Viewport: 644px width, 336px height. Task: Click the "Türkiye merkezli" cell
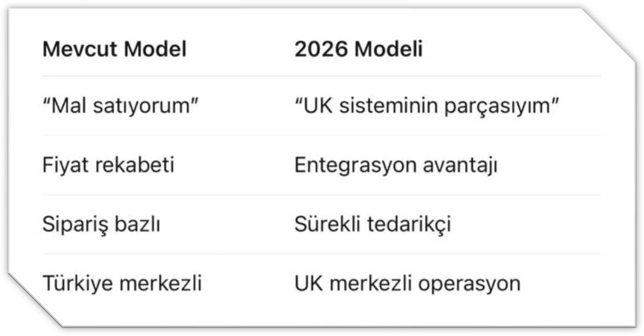pos(122,284)
